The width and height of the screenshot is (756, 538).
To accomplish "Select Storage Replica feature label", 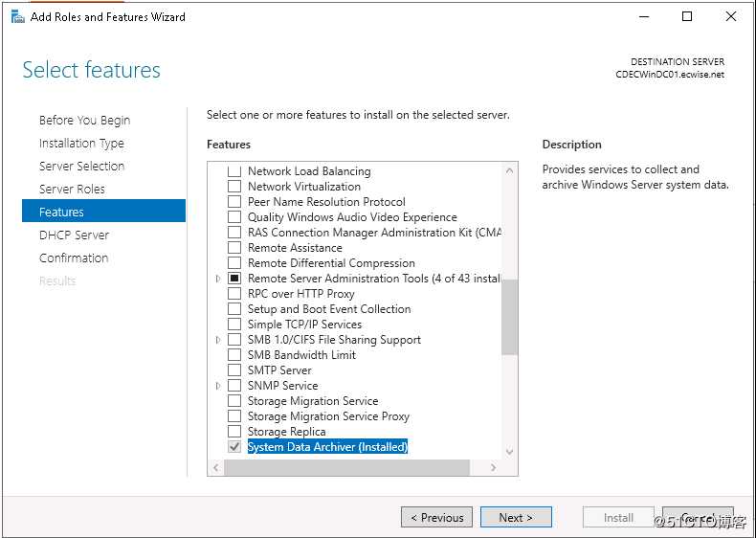I will coord(286,432).
